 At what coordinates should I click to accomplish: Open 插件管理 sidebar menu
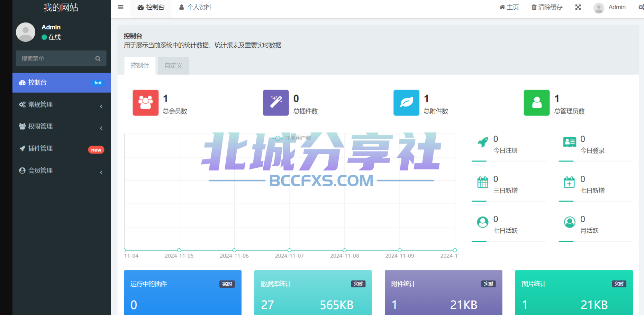click(x=62, y=149)
